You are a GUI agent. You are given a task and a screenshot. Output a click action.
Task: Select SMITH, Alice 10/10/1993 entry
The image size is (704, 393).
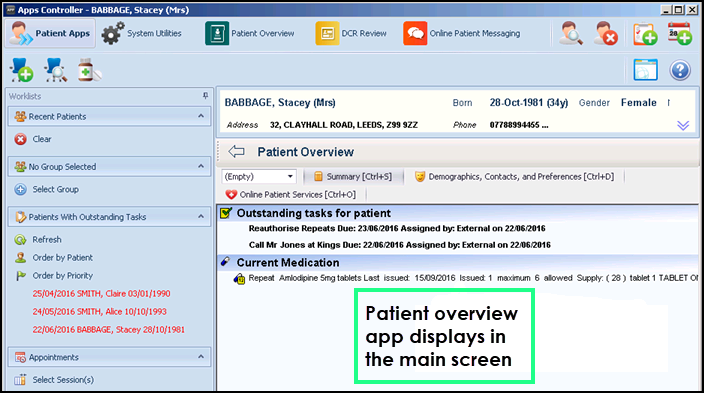[x=99, y=312]
